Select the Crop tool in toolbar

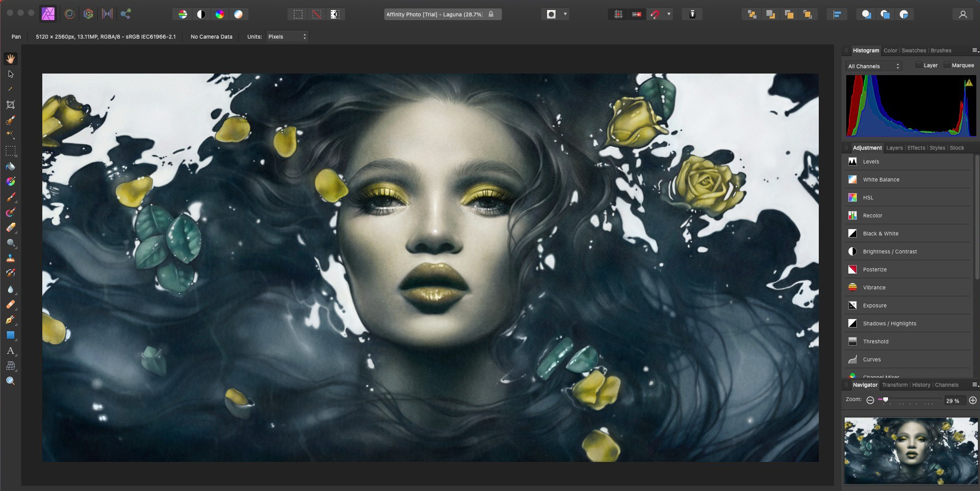coord(11,105)
